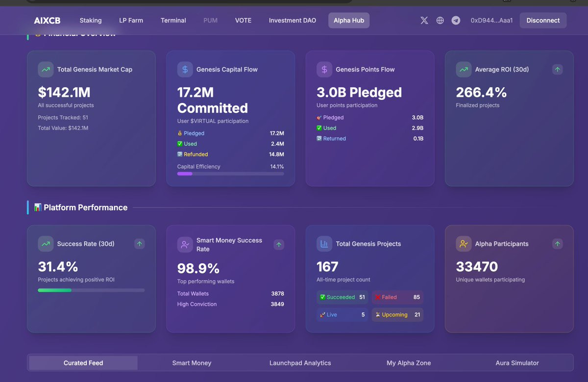The width and height of the screenshot is (588, 382).
Task: Click the Genesis Points Flow dollar icon
Action: click(324, 70)
